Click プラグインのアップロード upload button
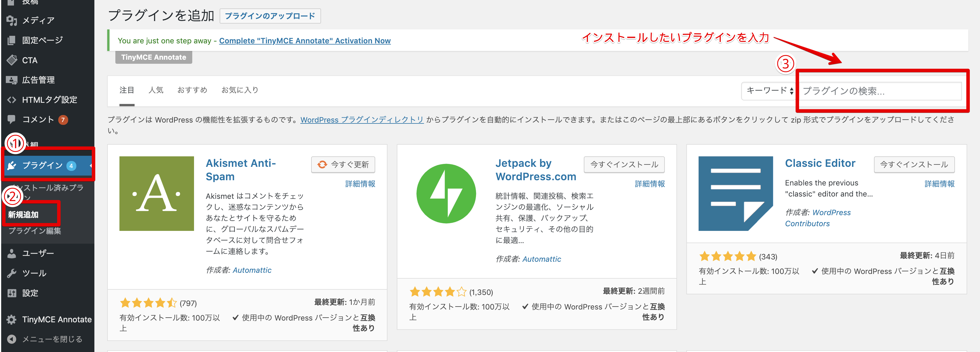Image resolution: width=980 pixels, height=352 pixels. (x=270, y=16)
